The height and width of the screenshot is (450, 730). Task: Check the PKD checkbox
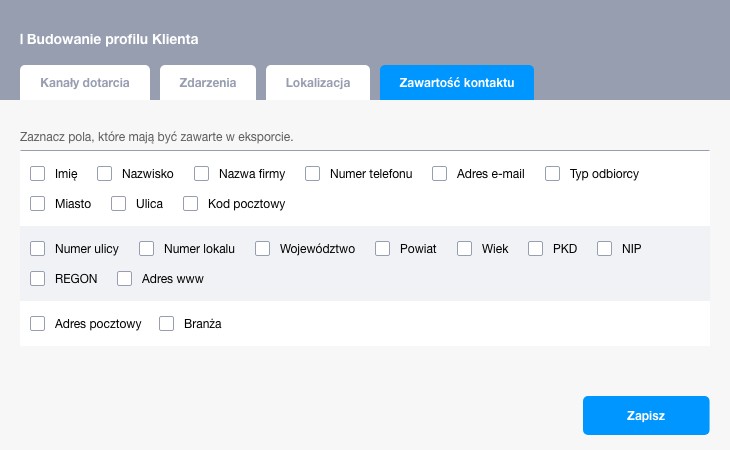[x=535, y=249]
